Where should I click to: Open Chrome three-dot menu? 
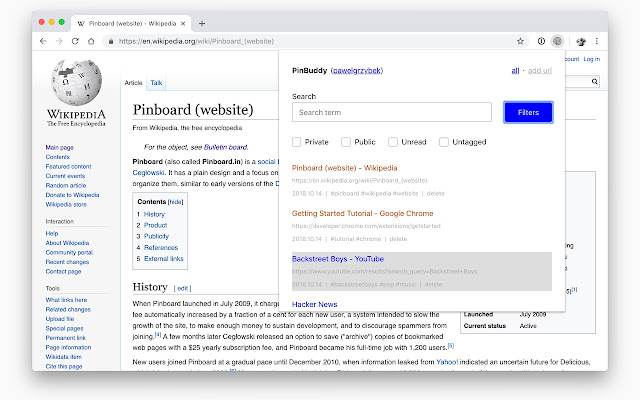point(597,41)
